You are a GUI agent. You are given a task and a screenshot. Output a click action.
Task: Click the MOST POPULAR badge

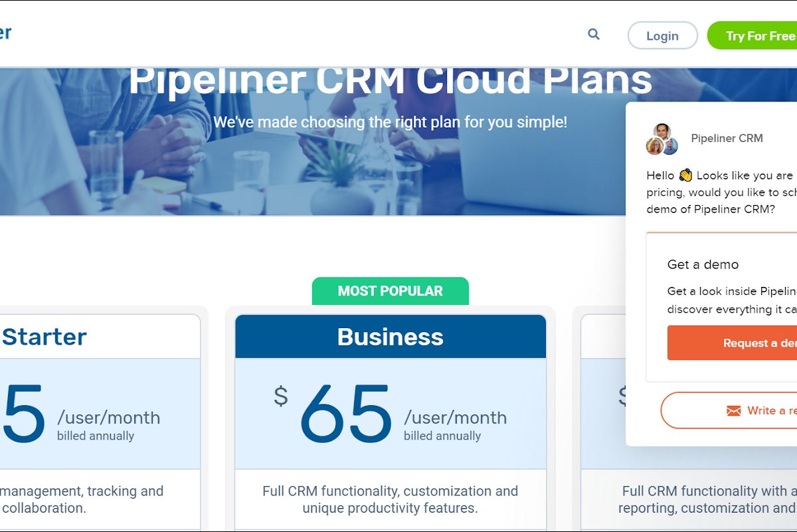pyautogui.click(x=390, y=291)
